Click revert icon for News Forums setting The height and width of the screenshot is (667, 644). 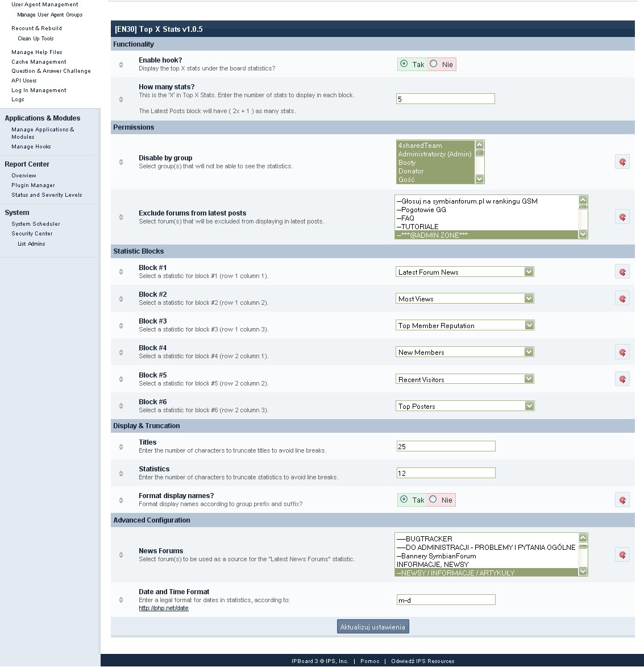tap(622, 554)
